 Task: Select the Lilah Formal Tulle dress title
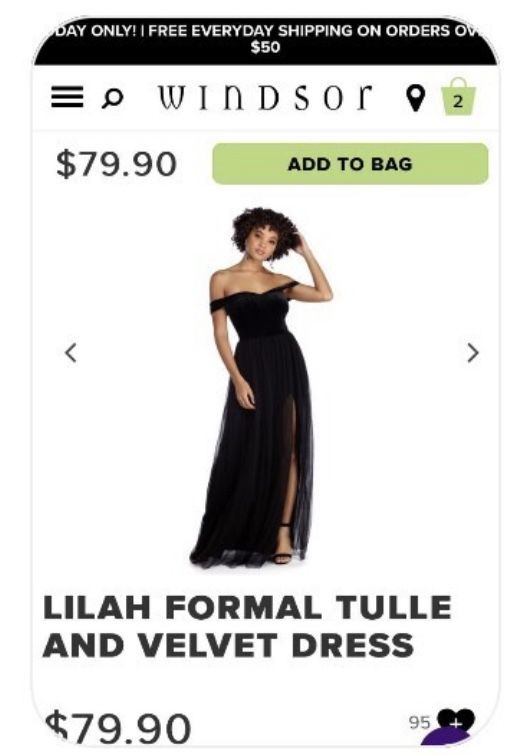pos(247,625)
